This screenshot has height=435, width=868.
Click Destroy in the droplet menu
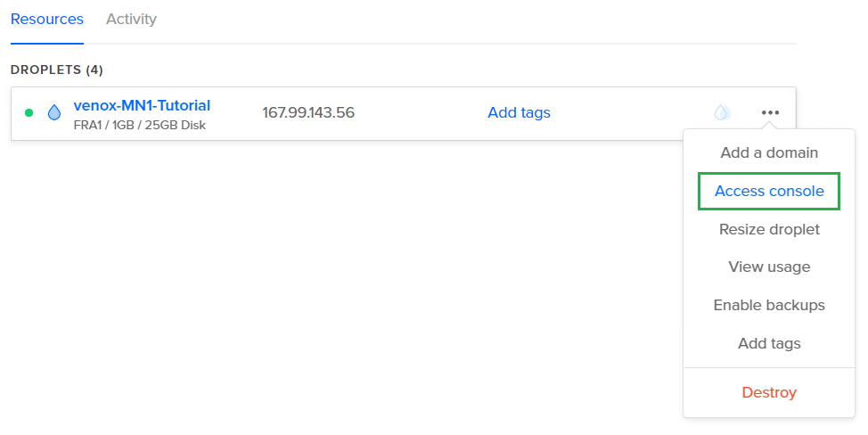click(x=769, y=392)
